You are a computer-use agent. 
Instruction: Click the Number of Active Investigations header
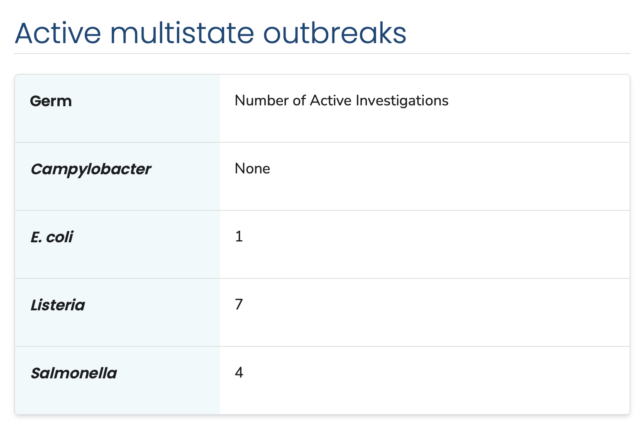(x=342, y=100)
